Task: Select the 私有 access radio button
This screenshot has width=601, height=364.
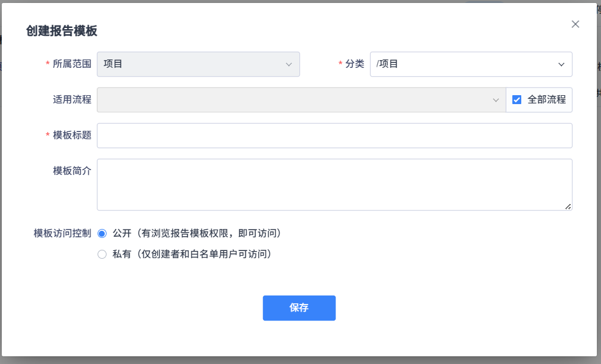Action: (102, 255)
